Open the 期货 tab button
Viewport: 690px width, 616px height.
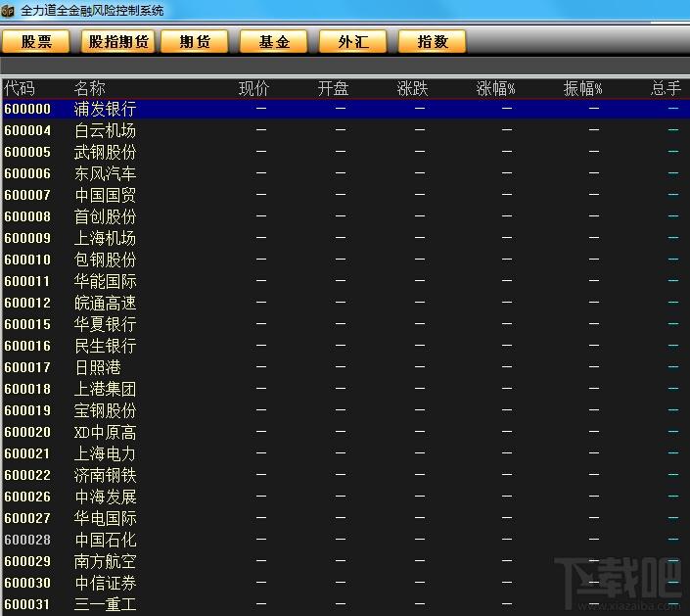[195, 42]
